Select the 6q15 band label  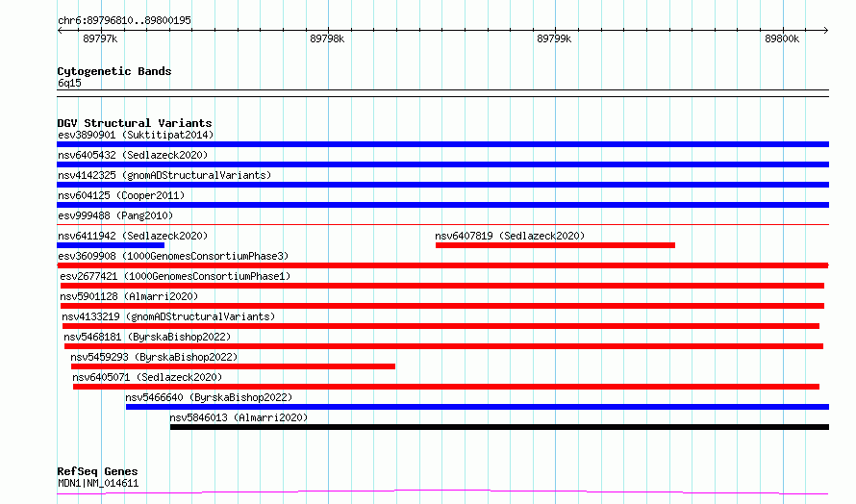pos(69,83)
